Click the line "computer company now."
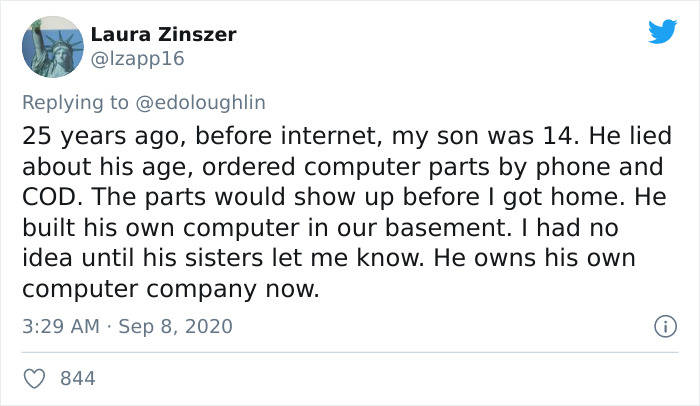 [171, 289]
